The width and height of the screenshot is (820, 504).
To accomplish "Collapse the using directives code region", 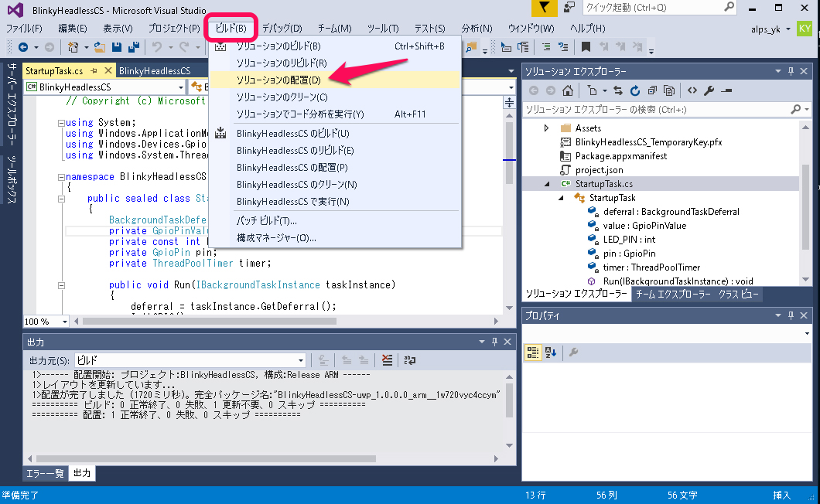I will point(61,124).
